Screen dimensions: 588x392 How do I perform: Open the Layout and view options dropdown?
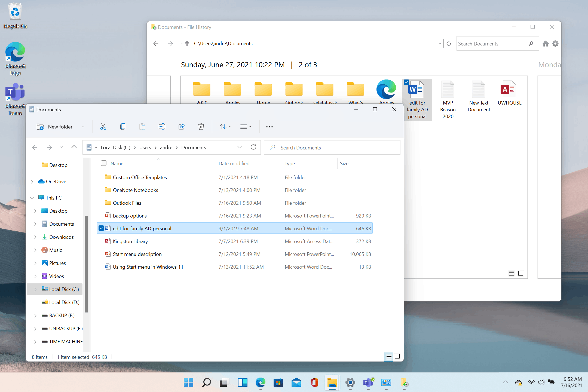pyautogui.click(x=246, y=127)
